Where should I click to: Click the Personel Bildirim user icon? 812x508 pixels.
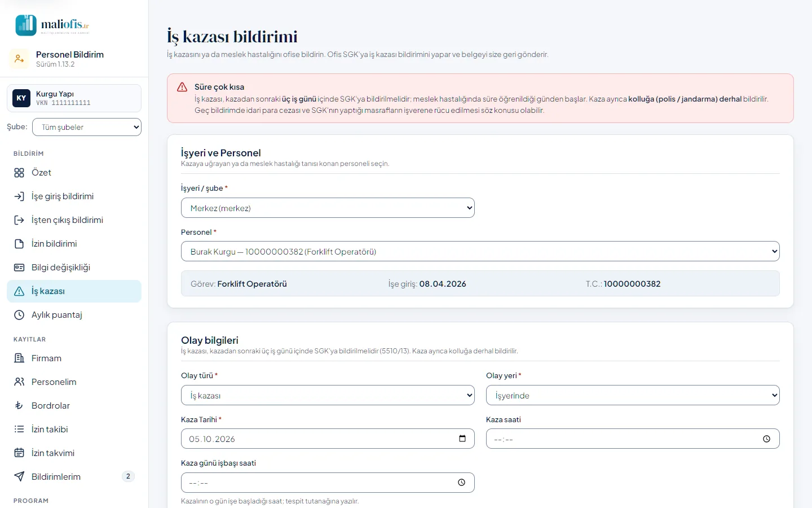tap(19, 59)
